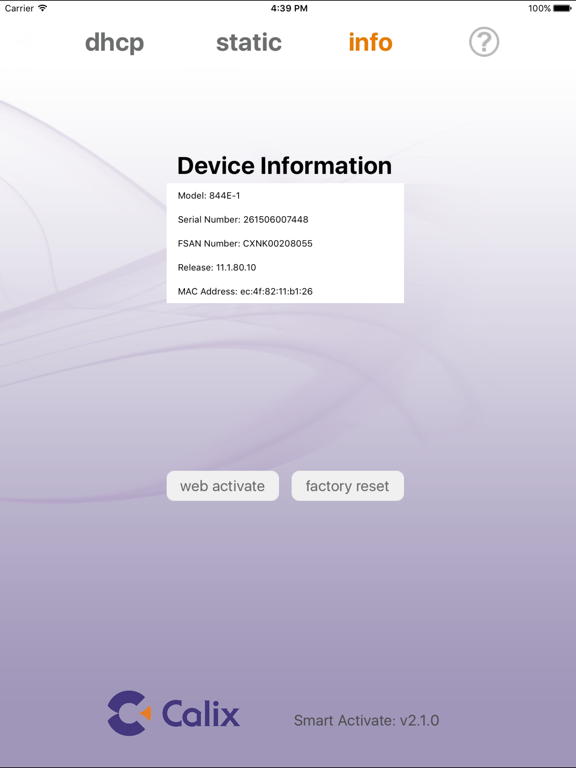Click the Device Information heading

(285, 166)
